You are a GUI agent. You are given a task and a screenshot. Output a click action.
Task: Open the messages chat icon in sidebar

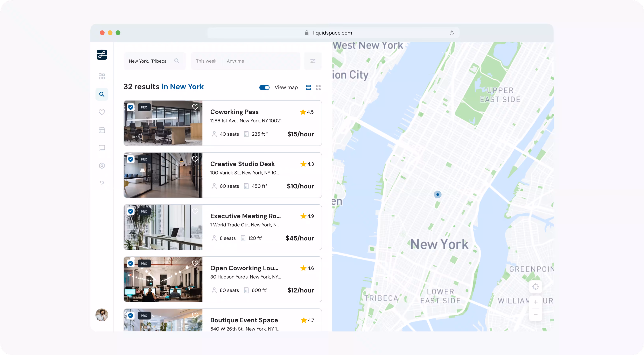[102, 148]
